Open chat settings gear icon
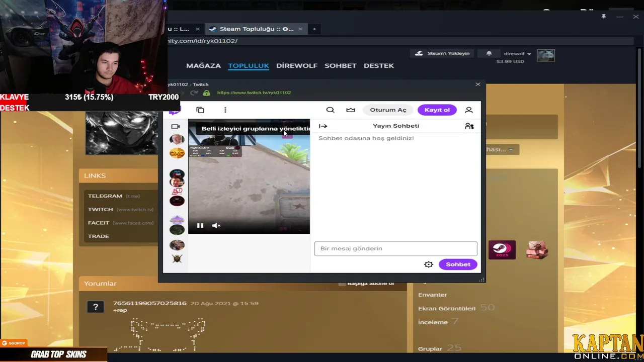This screenshot has height=362, width=644. [x=429, y=264]
